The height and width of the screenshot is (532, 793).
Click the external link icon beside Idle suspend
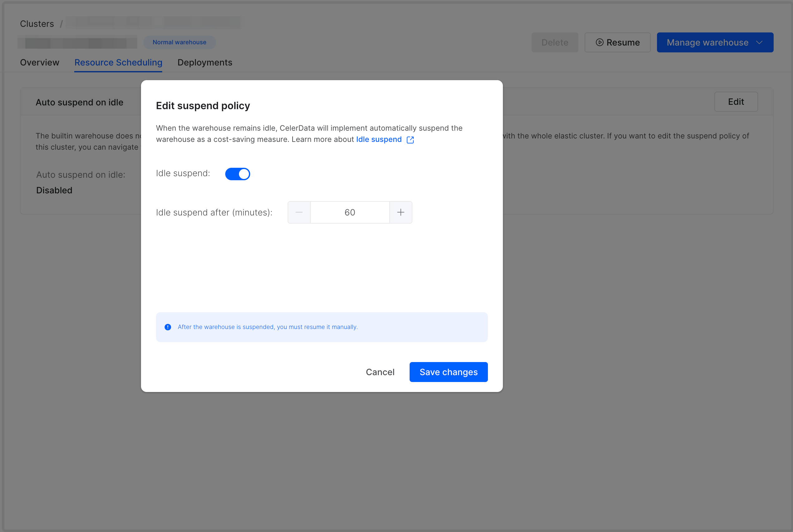pos(410,140)
